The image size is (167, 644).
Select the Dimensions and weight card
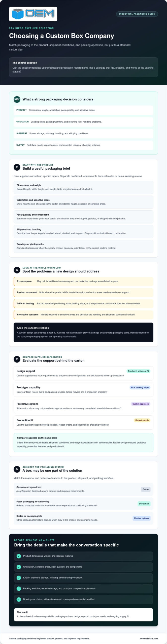click(x=83, y=187)
